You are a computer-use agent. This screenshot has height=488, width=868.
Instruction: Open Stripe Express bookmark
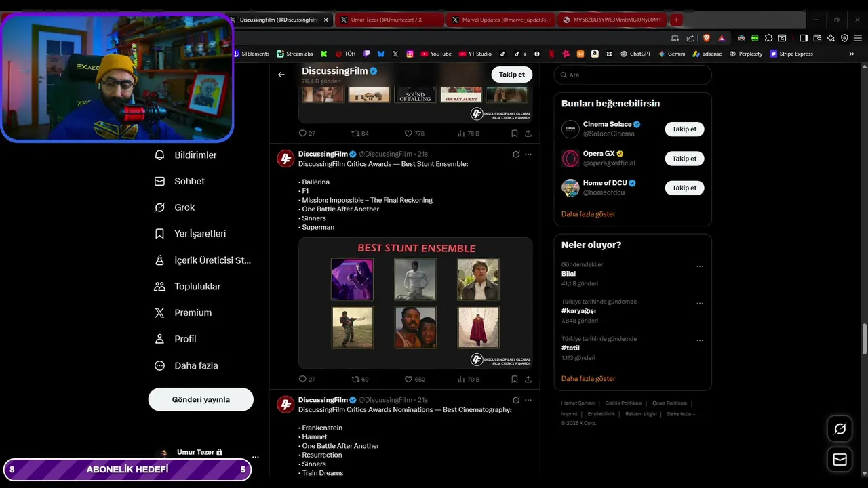791,54
